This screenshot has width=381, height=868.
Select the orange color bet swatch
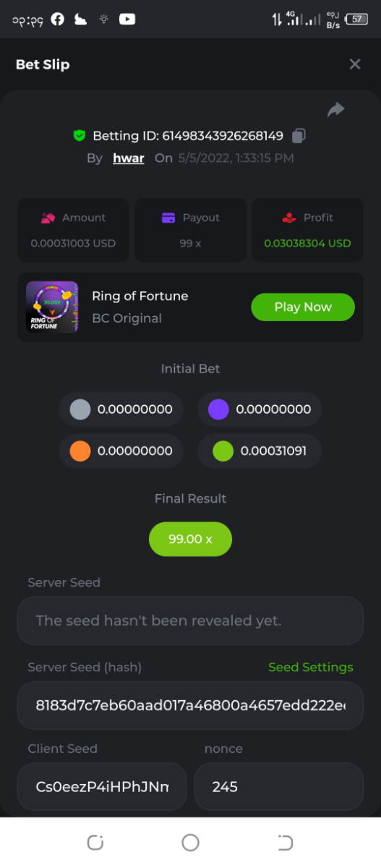[80, 451]
